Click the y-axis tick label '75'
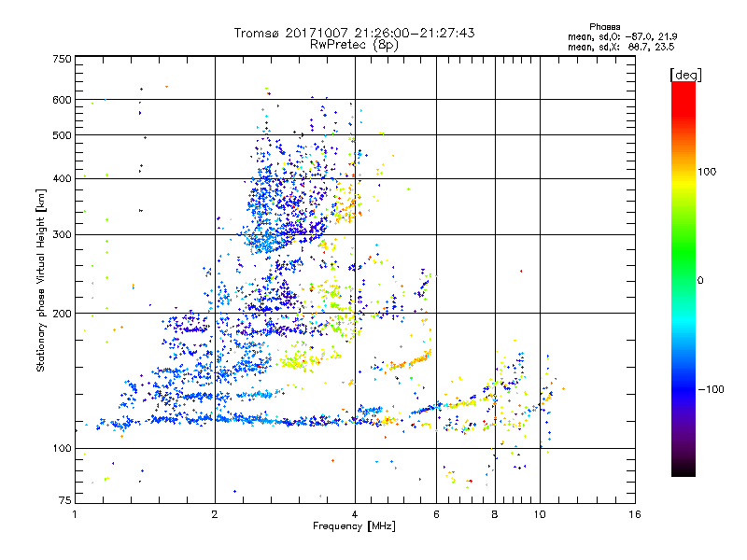The height and width of the screenshot is (560, 747). [x=65, y=500]
